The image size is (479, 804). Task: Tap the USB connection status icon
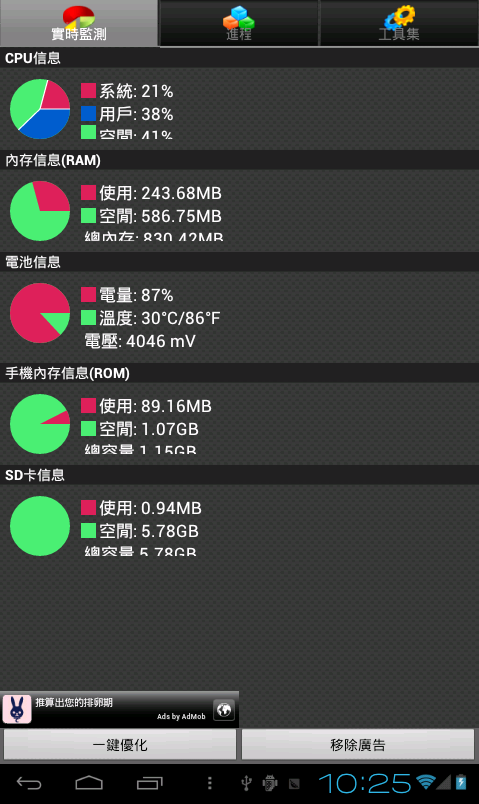(x=246, y=783)
